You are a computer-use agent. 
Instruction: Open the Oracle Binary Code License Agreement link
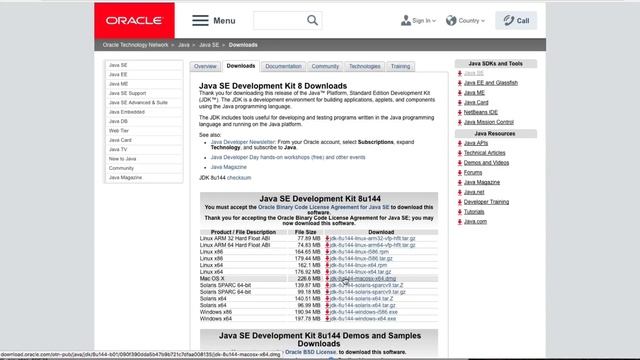324,207
